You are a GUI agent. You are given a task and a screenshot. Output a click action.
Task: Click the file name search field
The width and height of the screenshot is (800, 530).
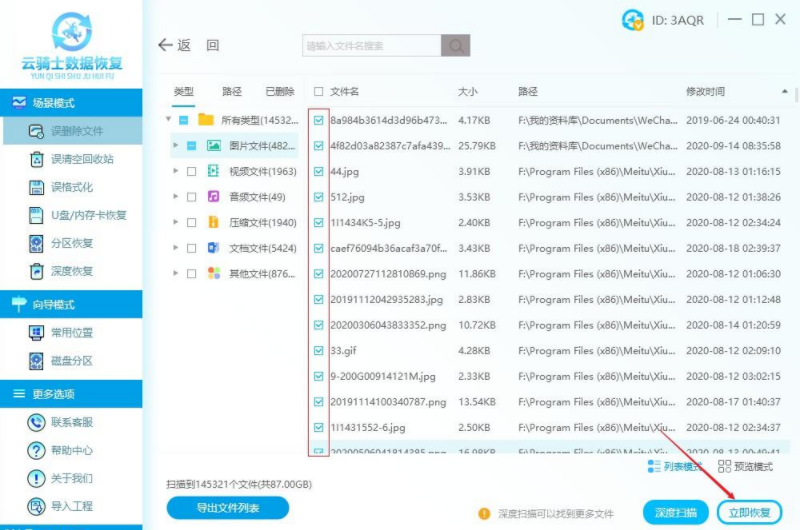click(x=371, y=45)
